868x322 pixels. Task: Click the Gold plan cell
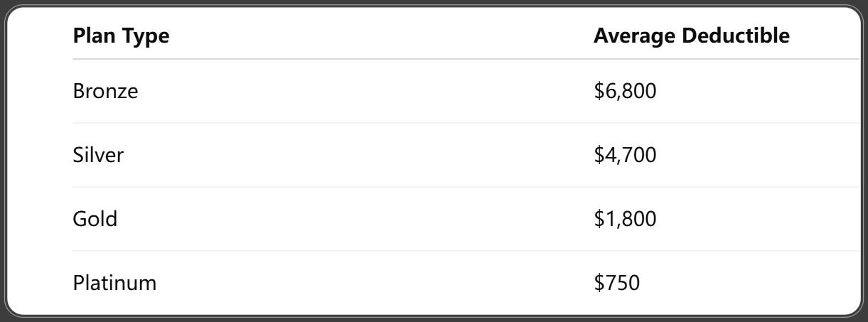click(x=95, y=219)
